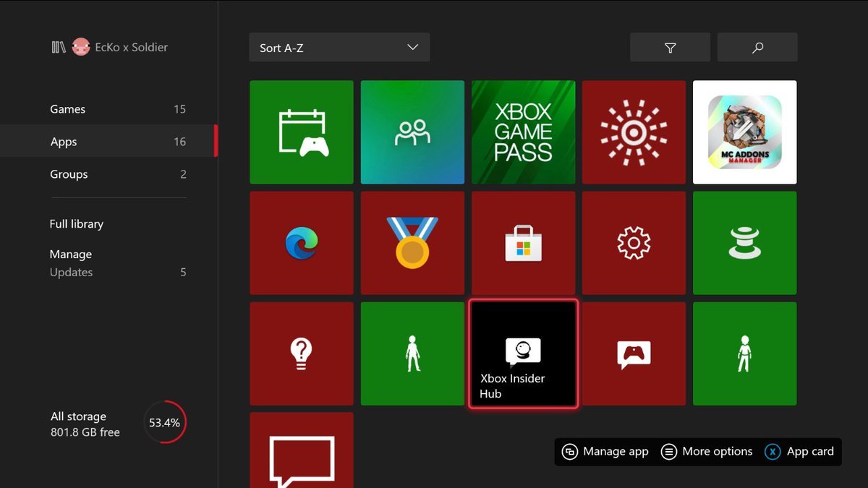Select the Apps sidebar item
868x488 pixels.
coord(109,142)
